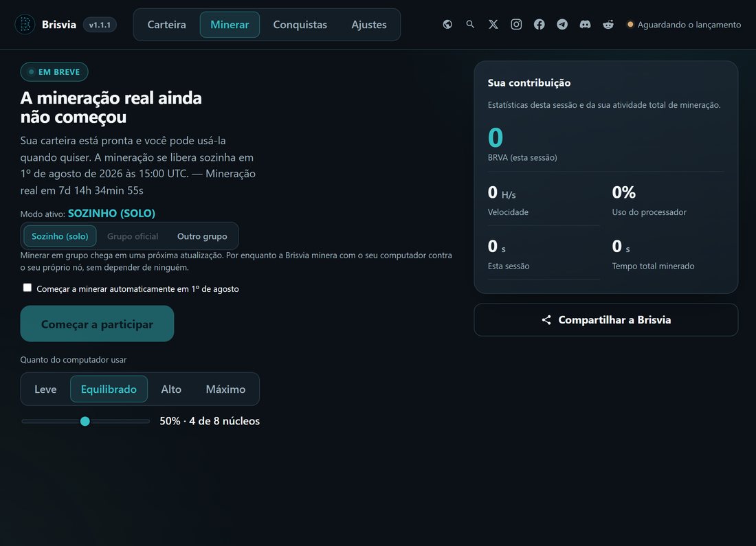Open the Telegram icon
The width and height of the screenshot is (756, 546).
click(x=562, y=25)
